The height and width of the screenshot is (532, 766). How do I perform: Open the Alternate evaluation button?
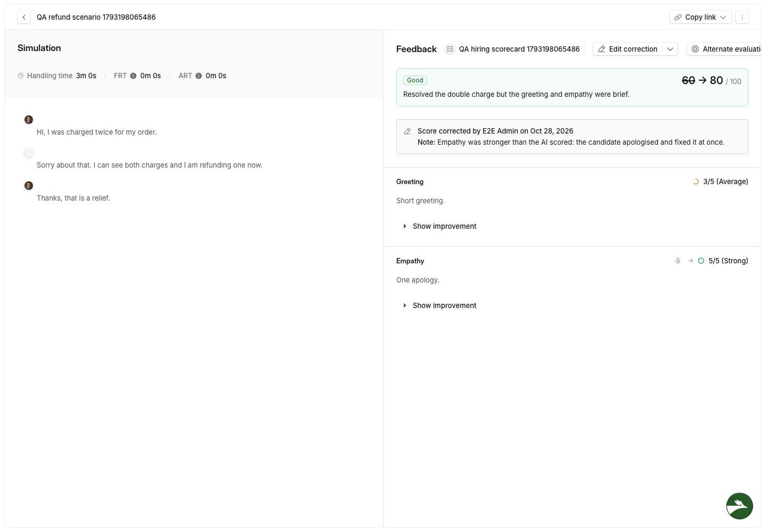point(724,49)
